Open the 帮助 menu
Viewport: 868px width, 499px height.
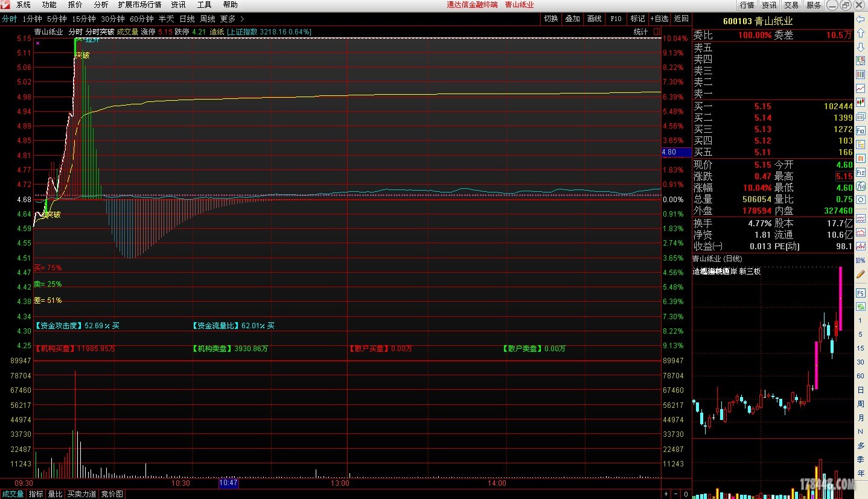coord(231,5)
